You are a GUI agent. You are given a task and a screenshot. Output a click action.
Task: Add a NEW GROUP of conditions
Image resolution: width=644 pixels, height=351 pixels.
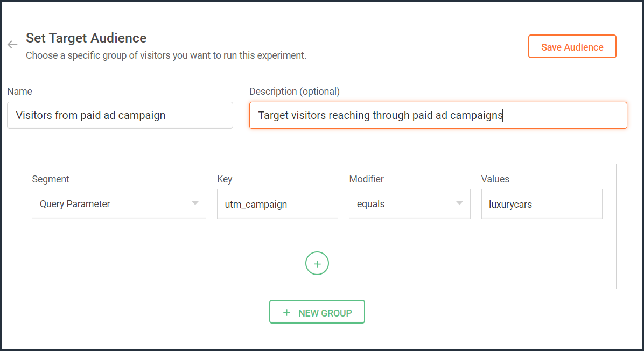[x=317, y=312]
